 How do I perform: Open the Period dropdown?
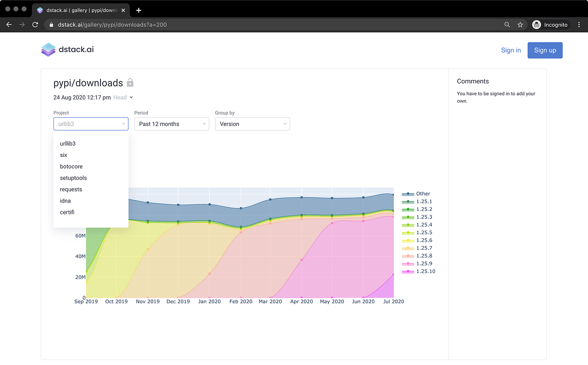(171, 124)
